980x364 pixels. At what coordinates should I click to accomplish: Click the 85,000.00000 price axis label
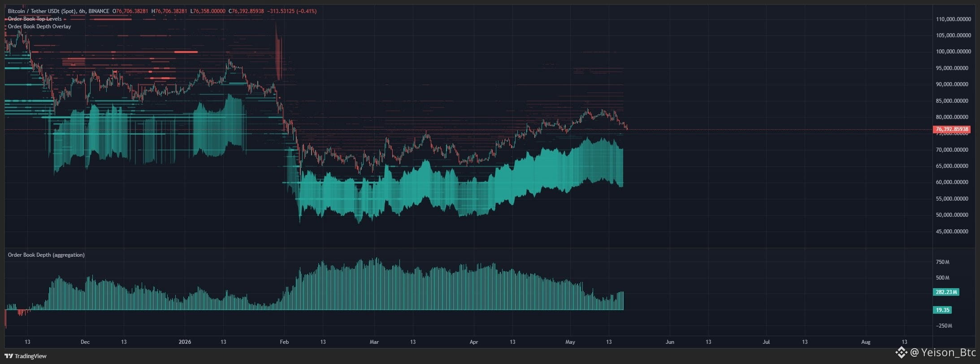tap(952, 101)
